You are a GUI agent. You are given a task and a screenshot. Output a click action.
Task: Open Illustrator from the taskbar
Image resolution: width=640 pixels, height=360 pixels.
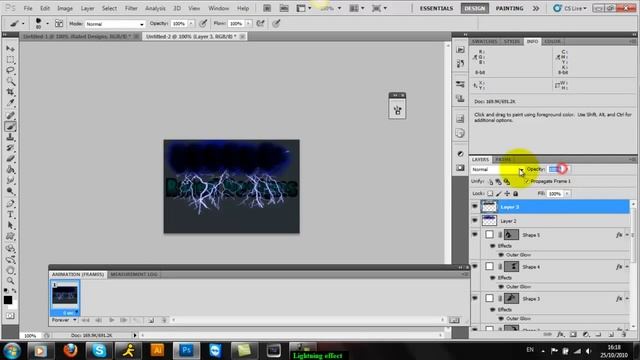pyautogui.click(x=157, y=350)
